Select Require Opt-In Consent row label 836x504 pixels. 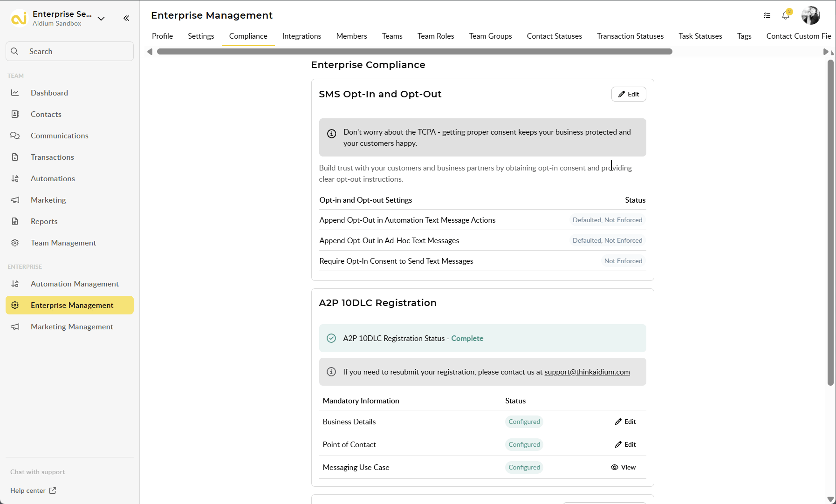[396, 261]
